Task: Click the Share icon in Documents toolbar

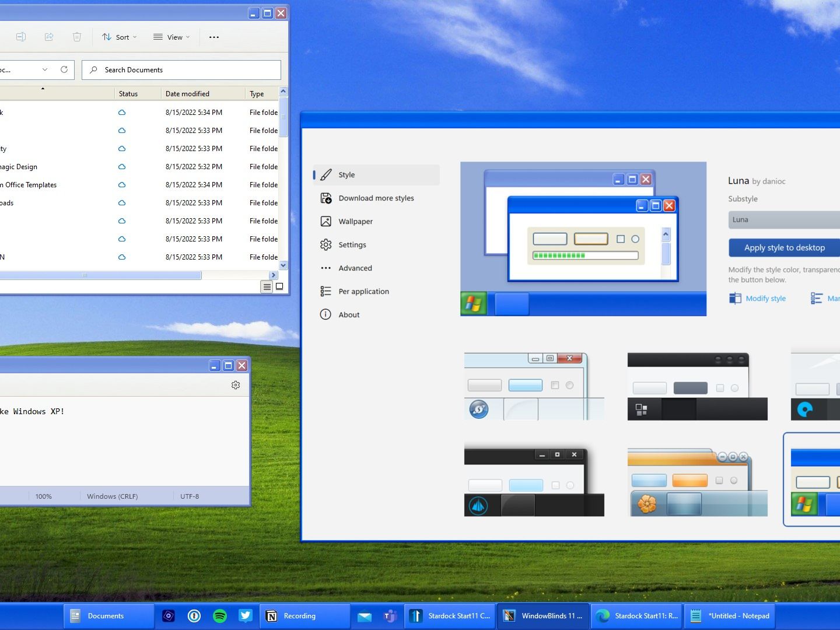Action: point(49,37)
